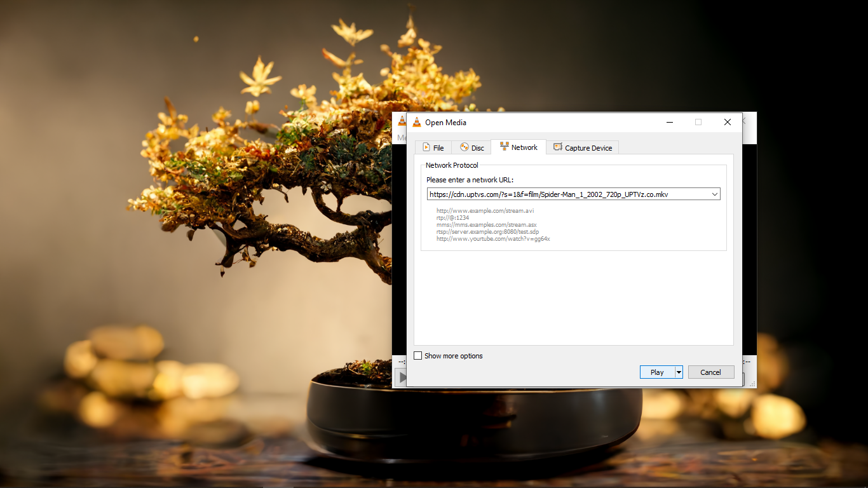Click the example text mms://mms.examples.com/stream.asx
This screenshot has width=868, height=488.
[486, 224]
